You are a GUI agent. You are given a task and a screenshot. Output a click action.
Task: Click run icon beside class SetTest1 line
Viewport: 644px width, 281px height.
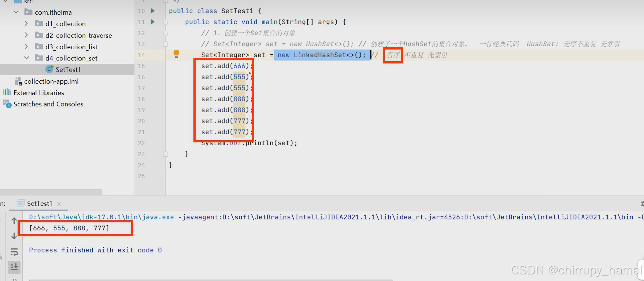click(x=153, y=11)
